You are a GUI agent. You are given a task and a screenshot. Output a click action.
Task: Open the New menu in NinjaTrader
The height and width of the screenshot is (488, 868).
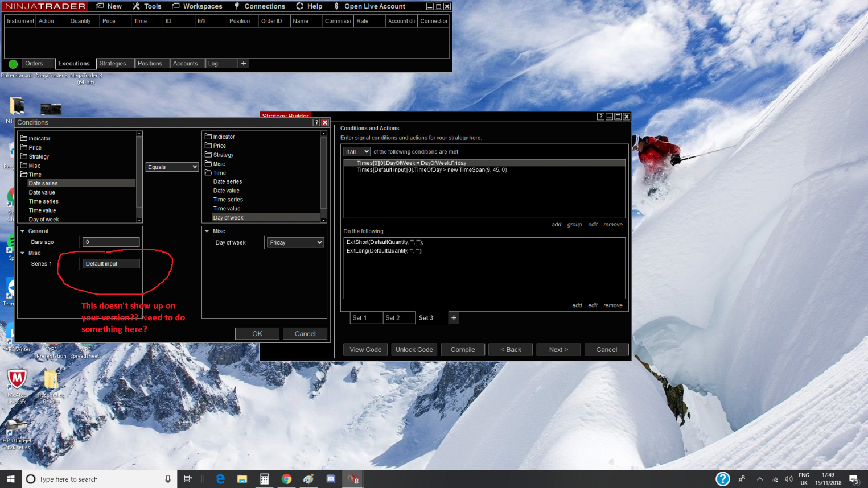click(109, 6)
